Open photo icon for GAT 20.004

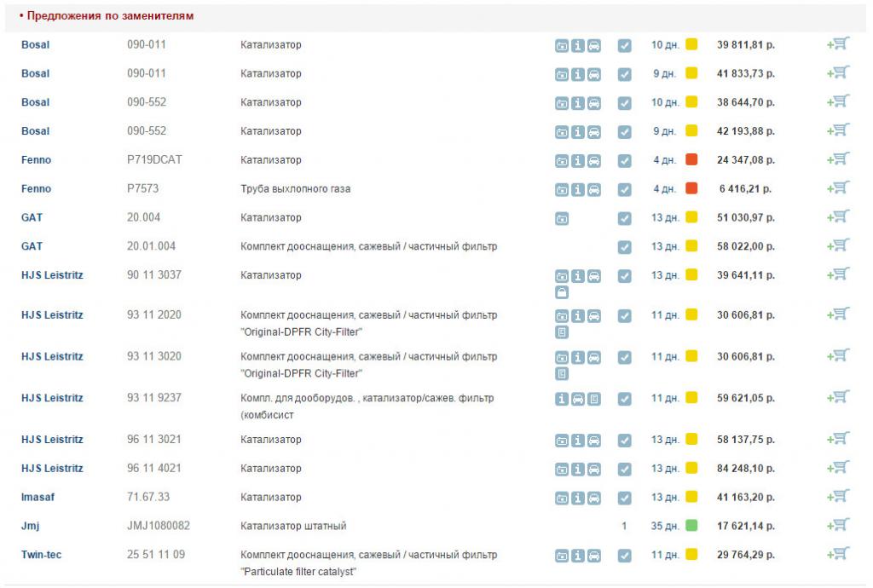(562, 219)
